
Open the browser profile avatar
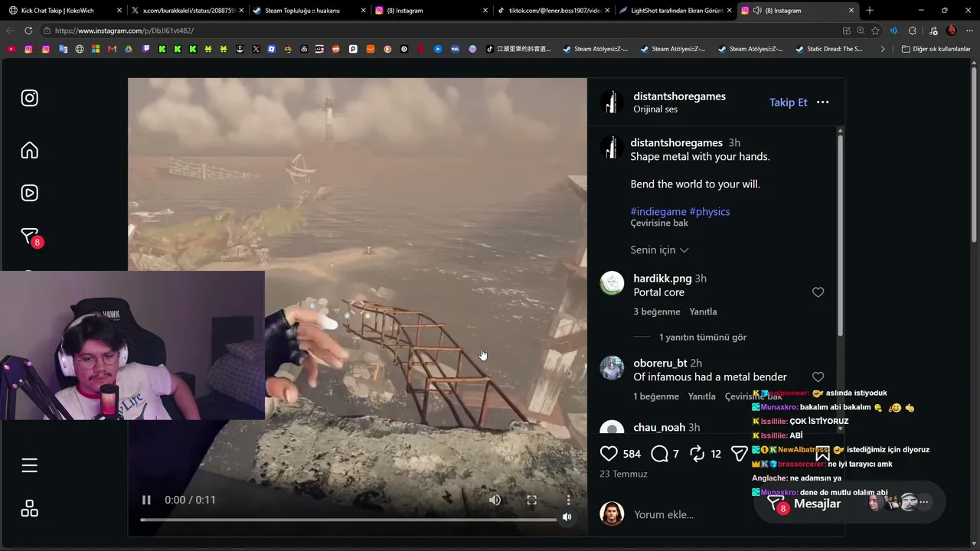coord(952,31)
